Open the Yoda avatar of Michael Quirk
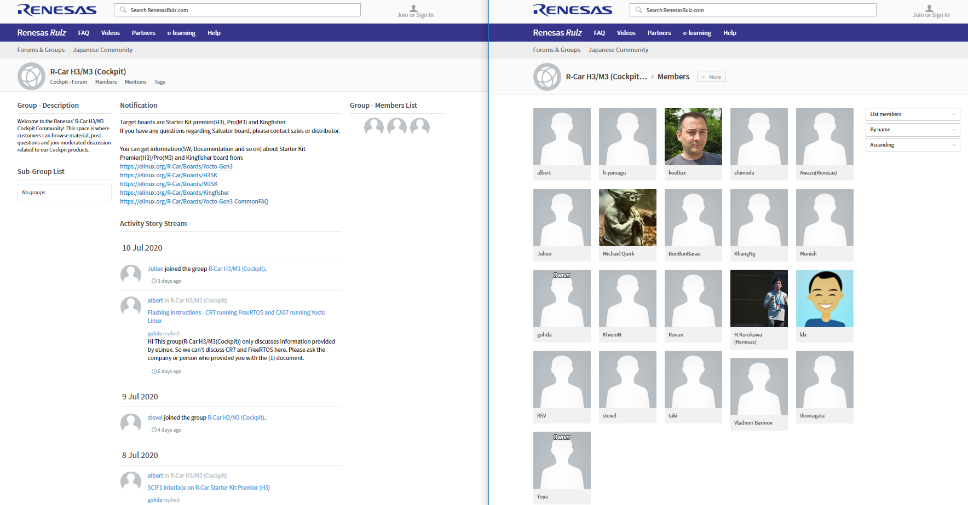Screen dimensions: 968x505 [627, 216]
